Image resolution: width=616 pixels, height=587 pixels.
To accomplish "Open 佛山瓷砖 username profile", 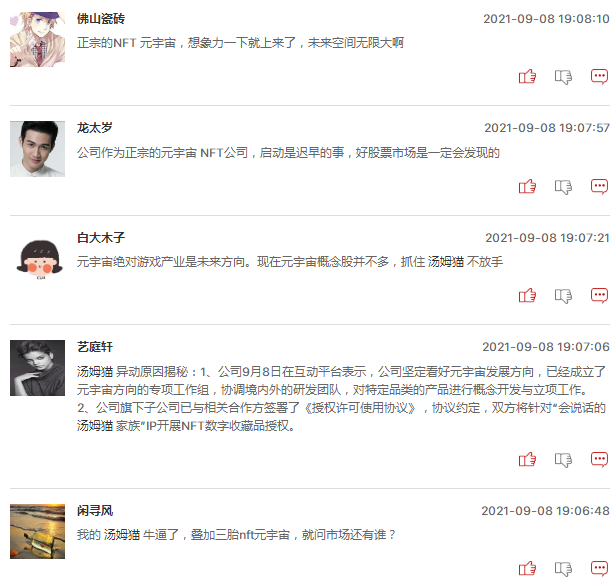I will 101,18.
